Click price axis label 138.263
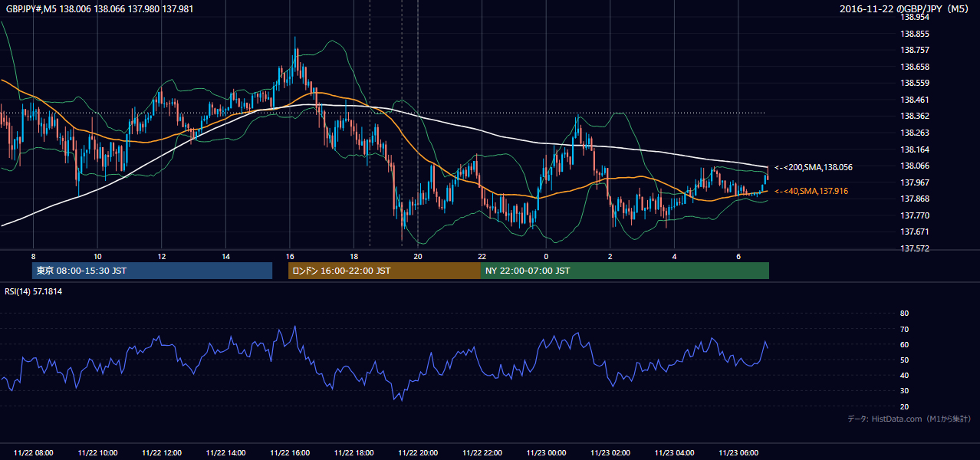This screenshot has height=460, width=980. (915, 133)
